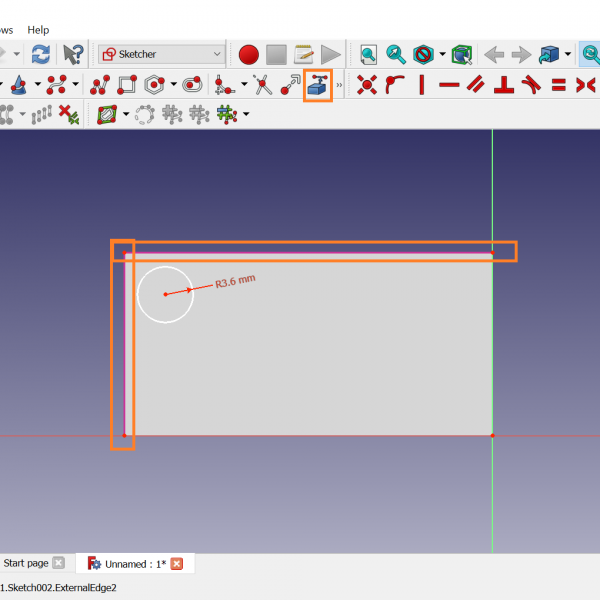Screen dimensions: 600x600
Task: Open the Help menu
Action: [38, 30]
